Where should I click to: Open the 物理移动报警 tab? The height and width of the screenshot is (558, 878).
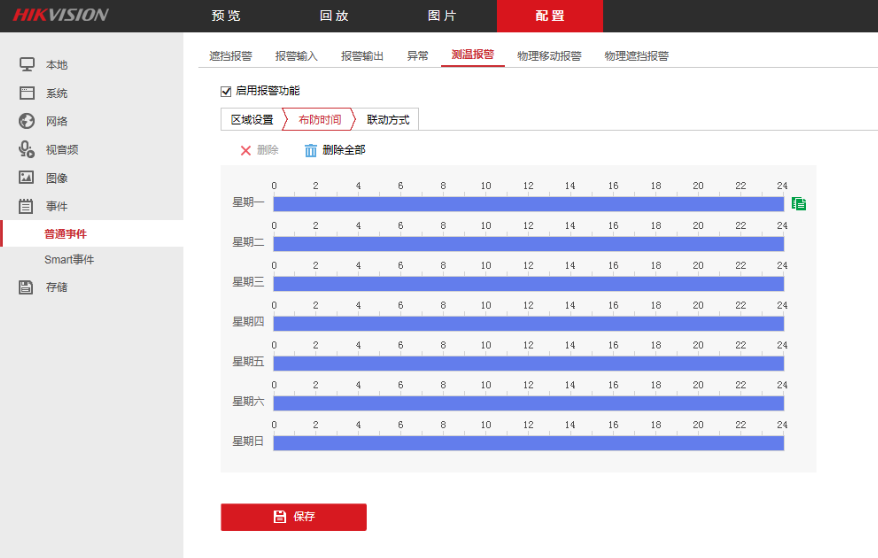(549, 56)
